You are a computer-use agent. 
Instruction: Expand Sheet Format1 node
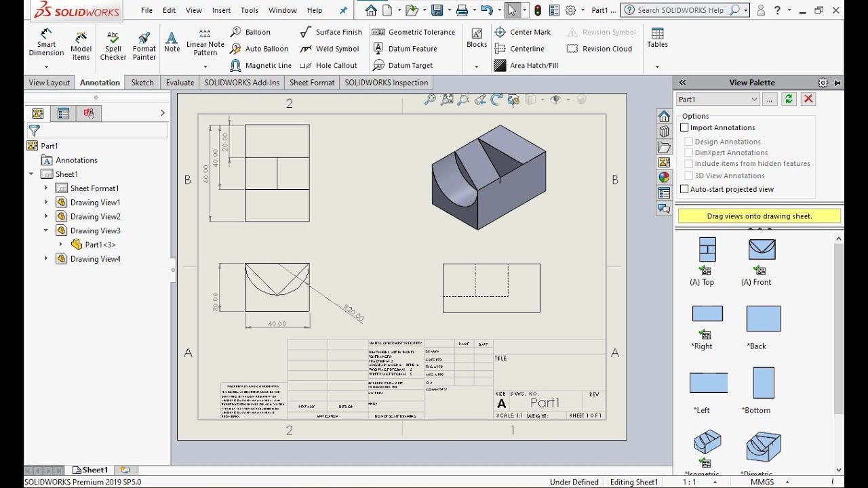coord(46,188)
